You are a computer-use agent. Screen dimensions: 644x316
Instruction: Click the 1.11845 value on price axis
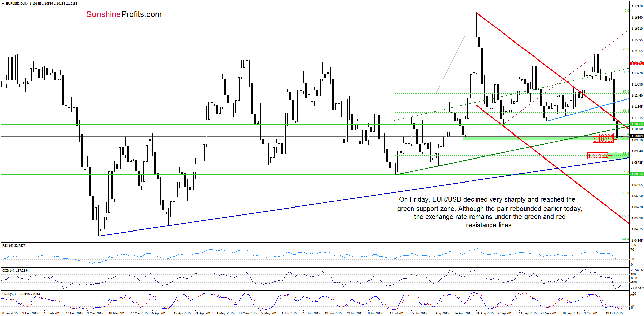click(637, 107)
